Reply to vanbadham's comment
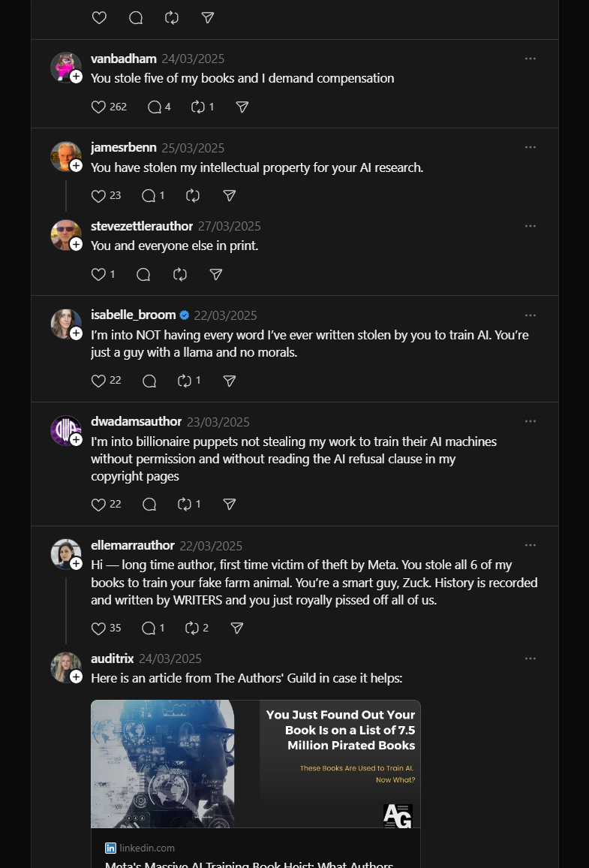 [155, 107]
